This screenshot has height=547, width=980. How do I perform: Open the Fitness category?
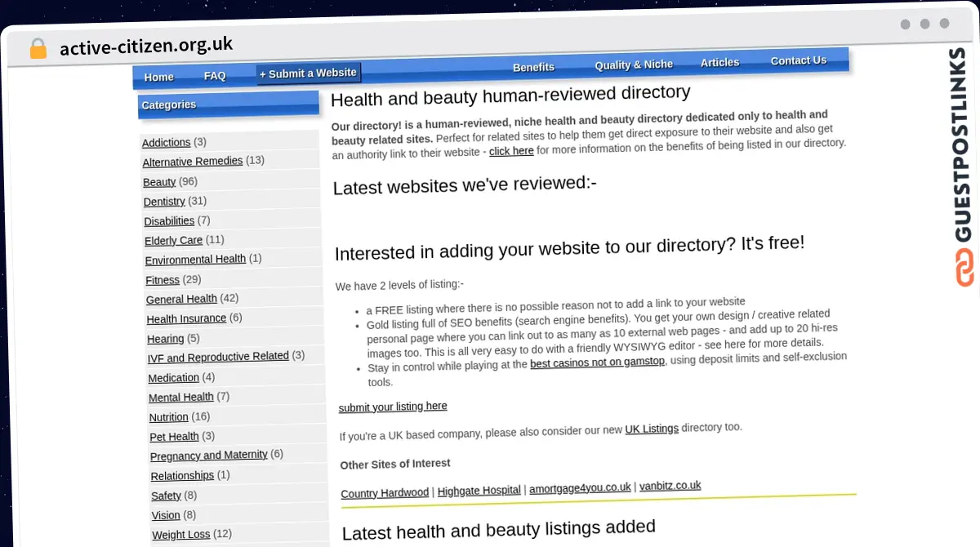162,280
